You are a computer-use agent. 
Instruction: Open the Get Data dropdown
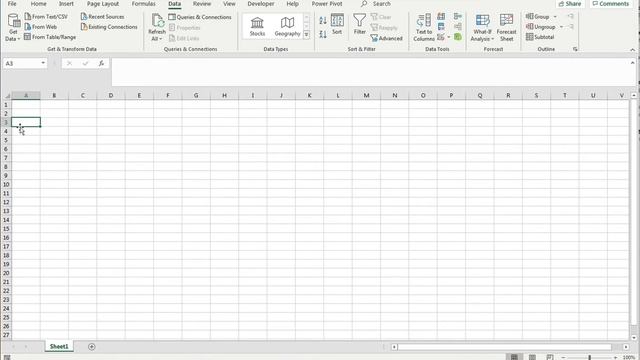point(13,27)
